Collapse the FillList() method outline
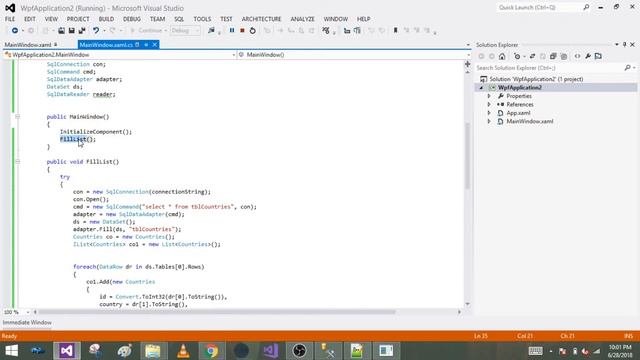The width and height of the screenshot is (640, 360). [17, 162]
